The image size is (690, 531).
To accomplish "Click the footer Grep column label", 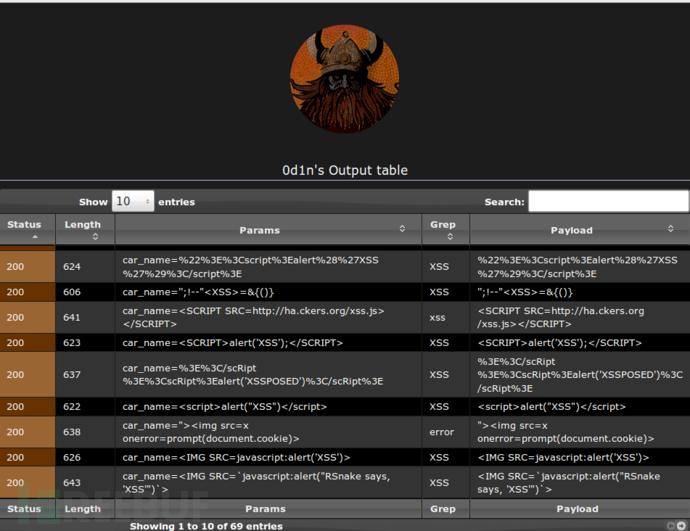I will tap(443, 509).
